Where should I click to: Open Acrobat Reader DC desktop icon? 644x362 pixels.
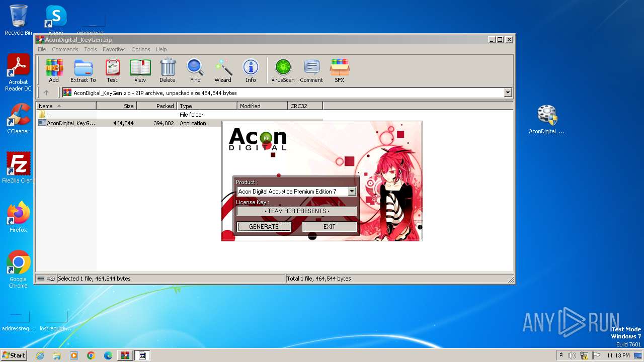tap(18, 73)
